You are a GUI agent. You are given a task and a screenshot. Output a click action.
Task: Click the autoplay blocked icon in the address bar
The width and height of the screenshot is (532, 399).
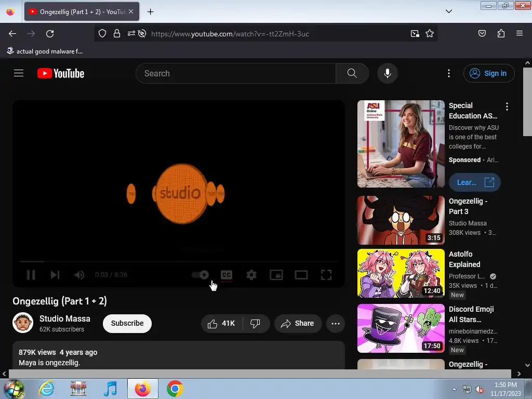pyautogui.click(x=142, y=34)
